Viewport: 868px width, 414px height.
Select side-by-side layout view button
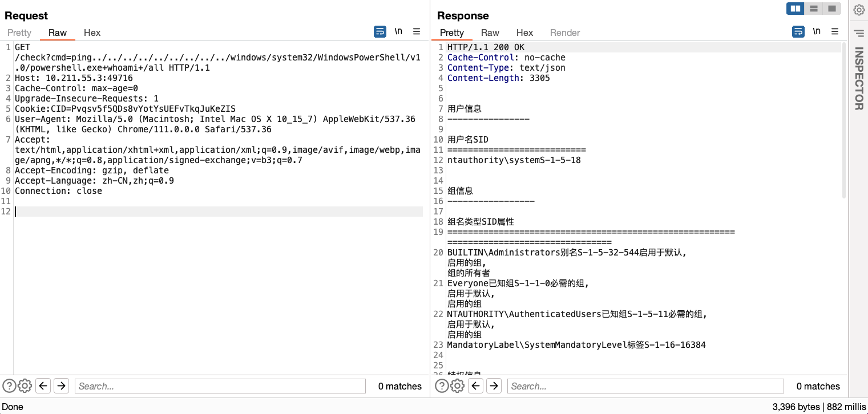coord(796,9)
